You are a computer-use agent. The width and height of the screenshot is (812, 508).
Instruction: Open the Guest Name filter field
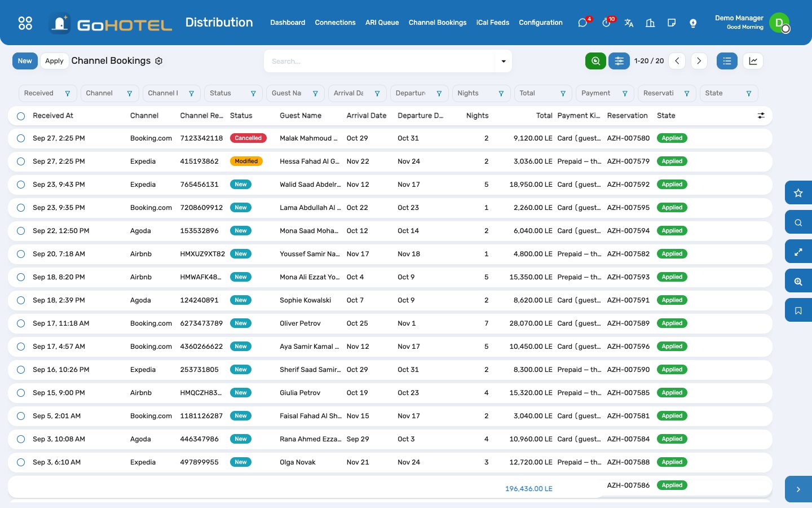[x=295, y=93]
